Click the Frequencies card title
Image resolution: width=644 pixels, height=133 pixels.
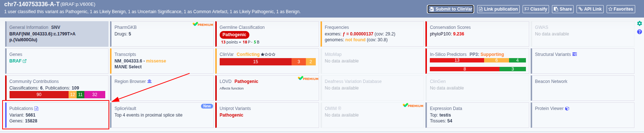(337, 27)
